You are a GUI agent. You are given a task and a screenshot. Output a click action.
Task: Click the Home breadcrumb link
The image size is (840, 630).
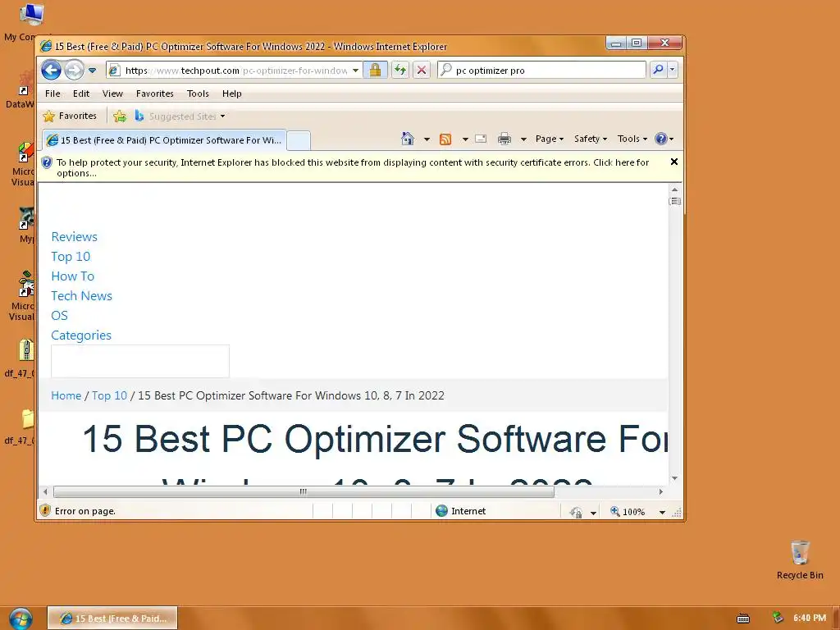[x=66, y=395]
